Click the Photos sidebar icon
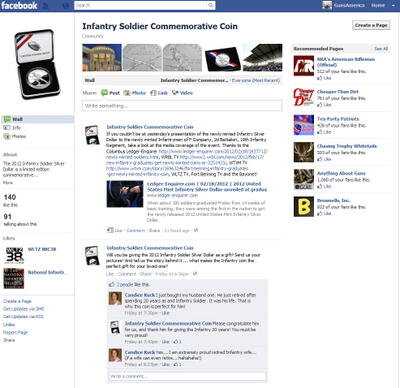The width and height of the screenshot is (400, 388). [7, 136]
